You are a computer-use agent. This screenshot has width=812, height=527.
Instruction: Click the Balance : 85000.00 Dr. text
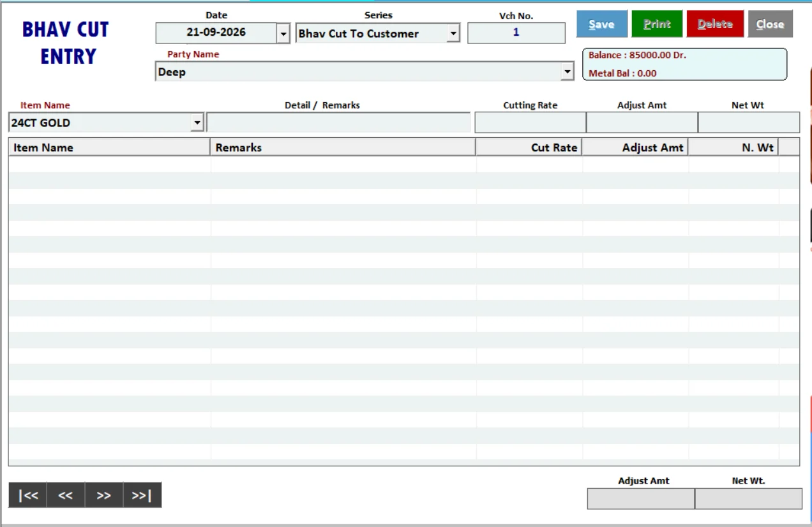click(637, 56)
